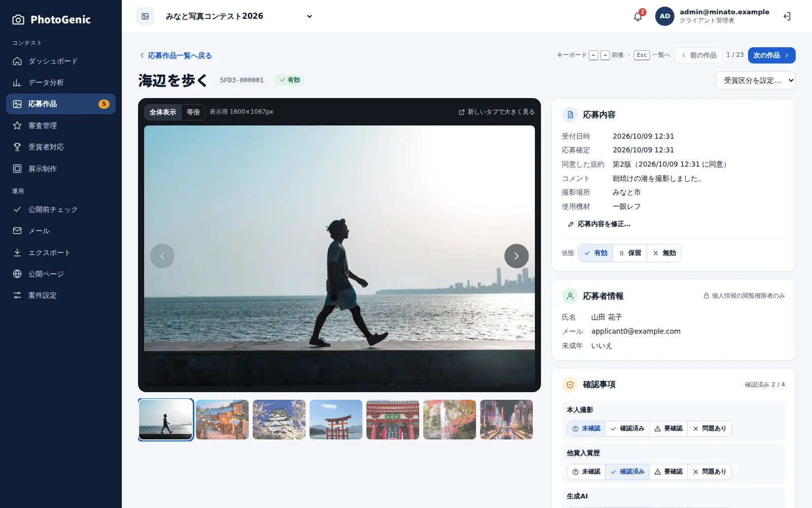812x508 pixels.
Task: Mark 本人撮影 as 確認済み
Action: click(x=627, y=429)
